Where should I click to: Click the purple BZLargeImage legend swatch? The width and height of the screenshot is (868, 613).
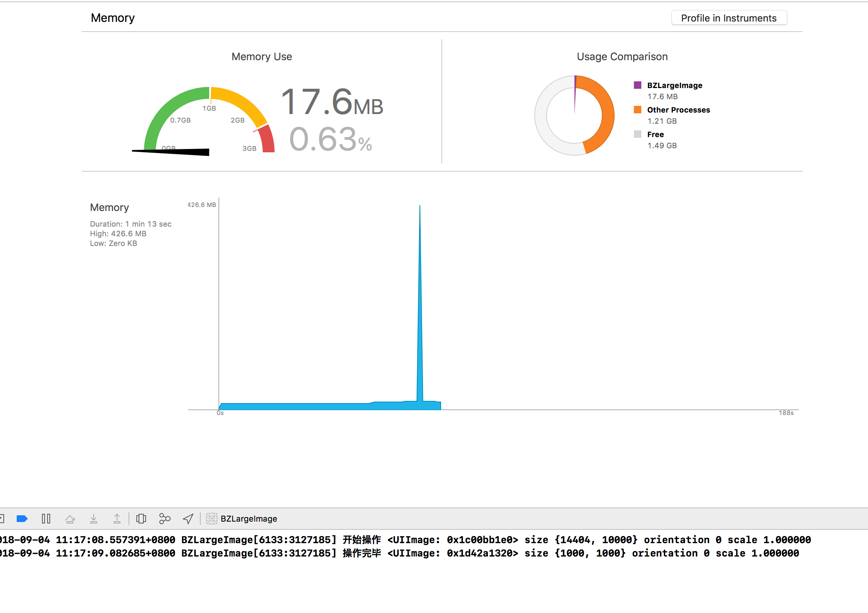(637, 85)
